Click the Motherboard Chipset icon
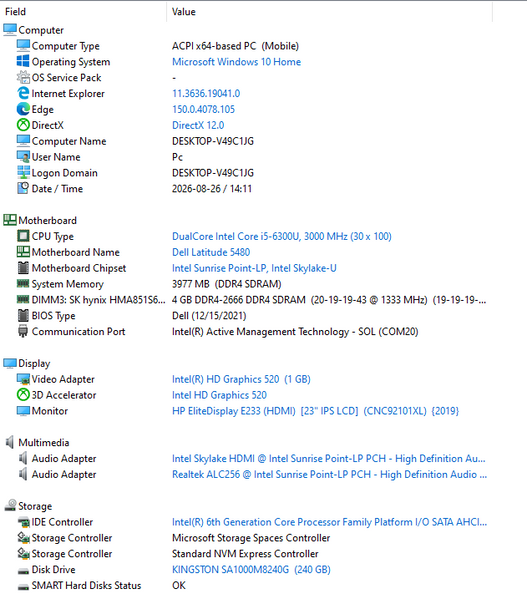The image size is (527, 600). (x=23, y=268)
